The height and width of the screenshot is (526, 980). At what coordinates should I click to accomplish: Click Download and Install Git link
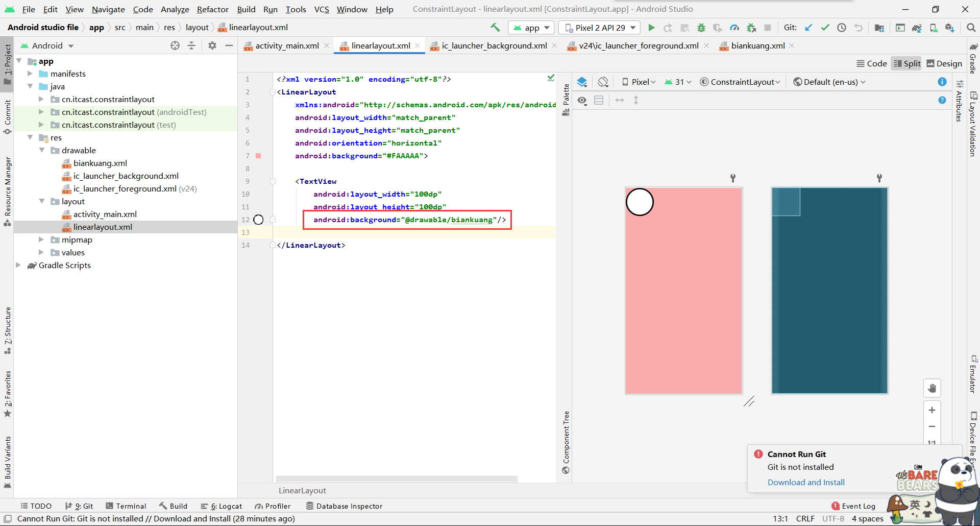tap(805, 482)
